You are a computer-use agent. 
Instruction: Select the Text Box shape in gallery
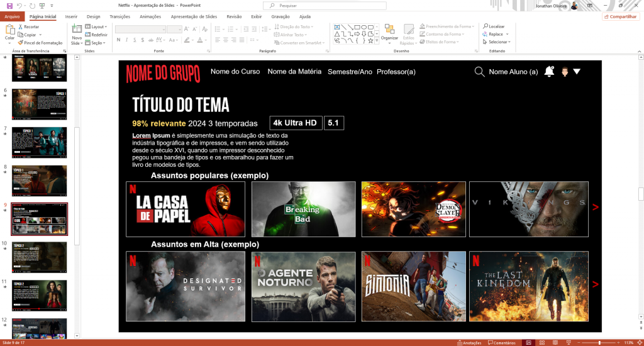[x=337, y=27]
